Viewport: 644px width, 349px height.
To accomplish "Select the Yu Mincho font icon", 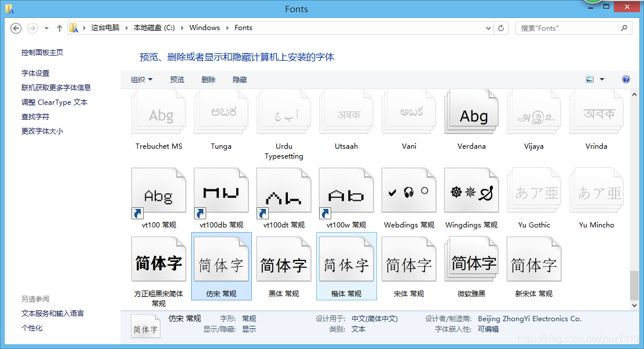I will (x=597, y=190).
